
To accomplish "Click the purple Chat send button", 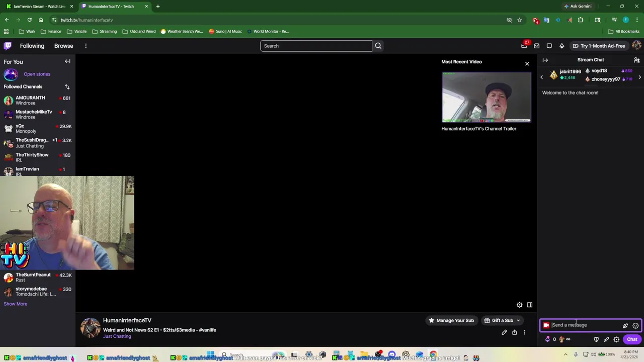I will [632, 339].
